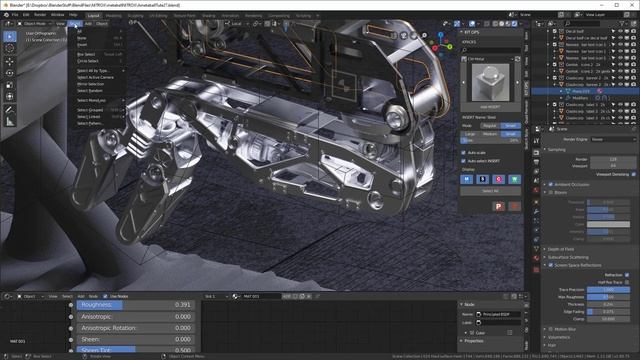Image resolution: width=640 pixels, height=360 pixels.
Task: Disable the Ambient Occlusion checkbox
Action: 551,184
